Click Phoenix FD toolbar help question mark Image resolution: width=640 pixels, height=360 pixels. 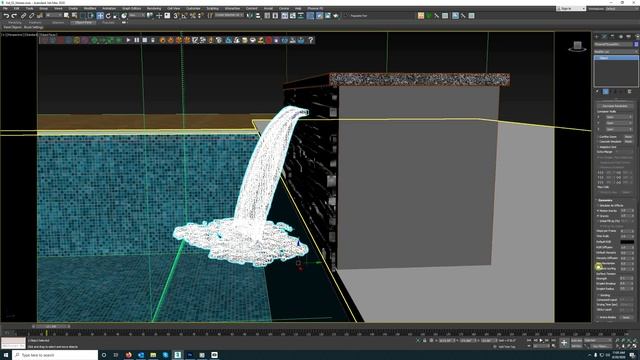coord(311,40)
